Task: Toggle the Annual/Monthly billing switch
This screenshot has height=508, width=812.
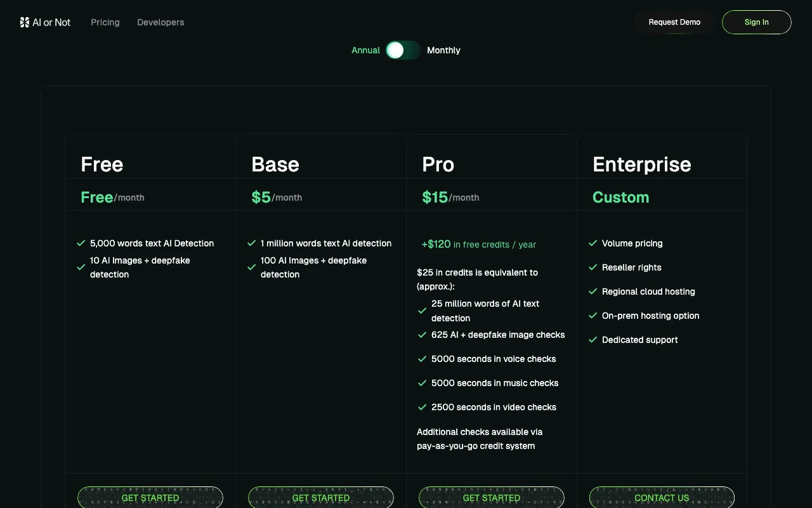Action: coord(403,50)
